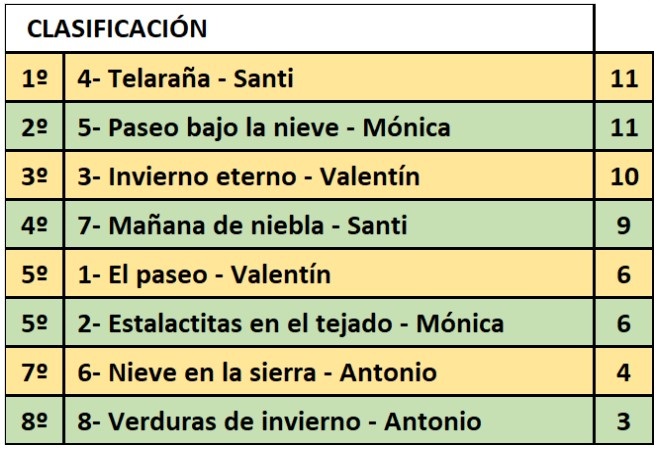Click Invierno eterno - Valentín entry
Screen dimensions: 658x451
(249, 177)
